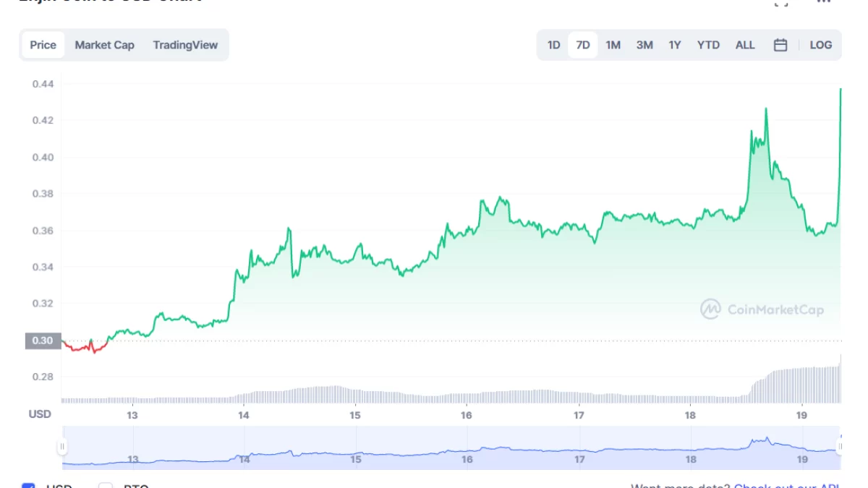Screen dimensions: 868x488
Task: Set the chart range to 1D
Action: point(553,45)
